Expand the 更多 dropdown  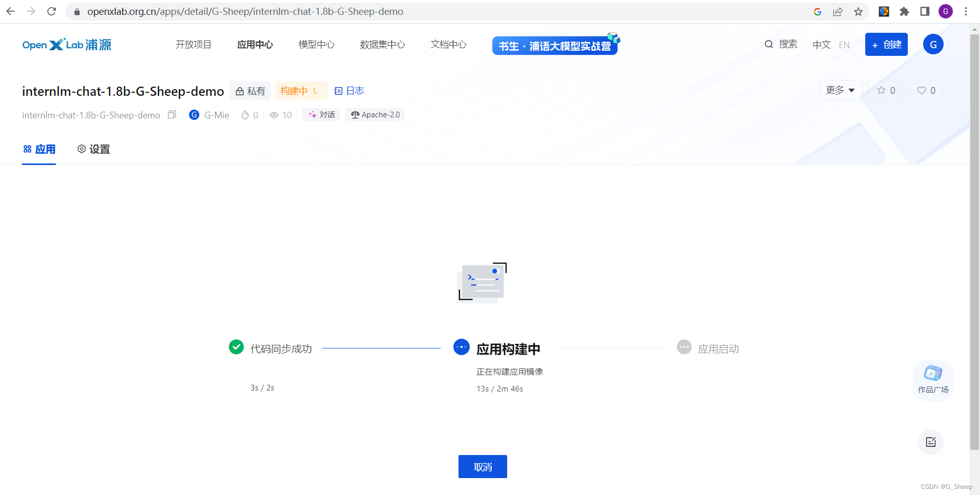pos(841,90)
